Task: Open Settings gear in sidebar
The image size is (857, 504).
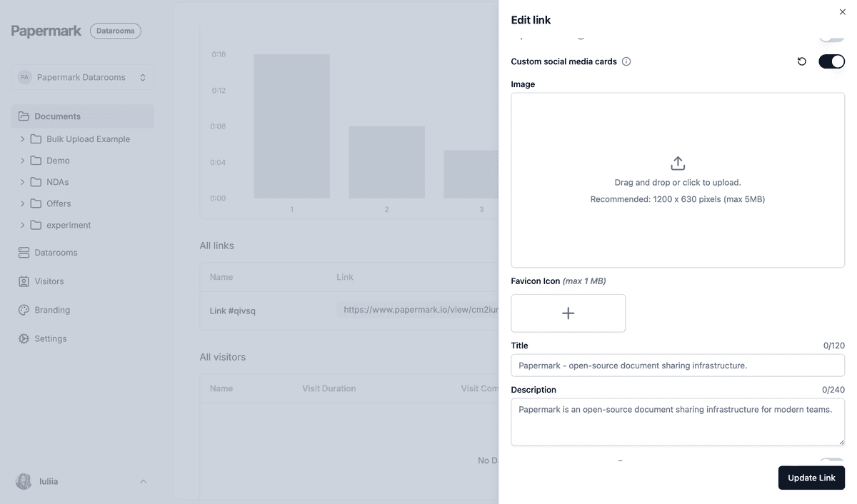Action: [24, 338]
